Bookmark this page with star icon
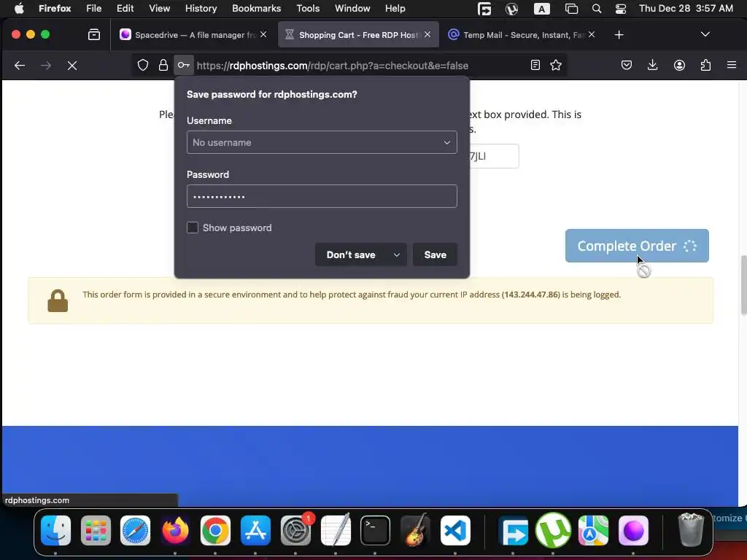 tap(555, 65)
